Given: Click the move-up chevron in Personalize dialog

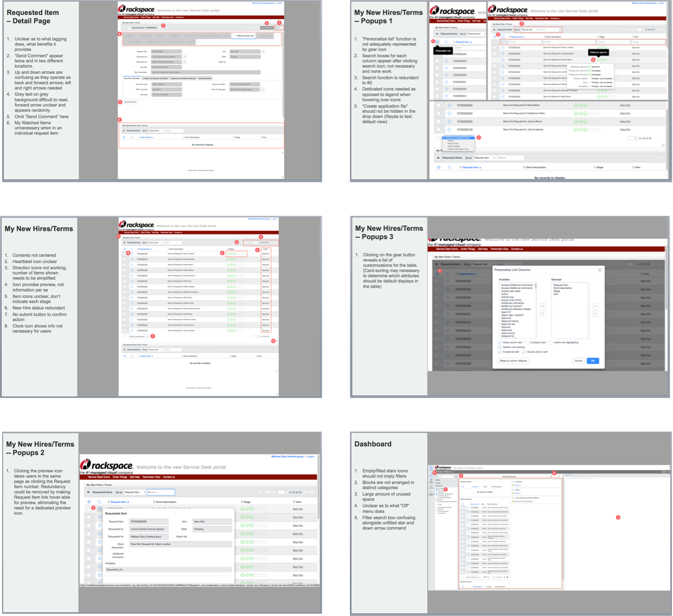Looking at the screenshot, I should (595, 306).
